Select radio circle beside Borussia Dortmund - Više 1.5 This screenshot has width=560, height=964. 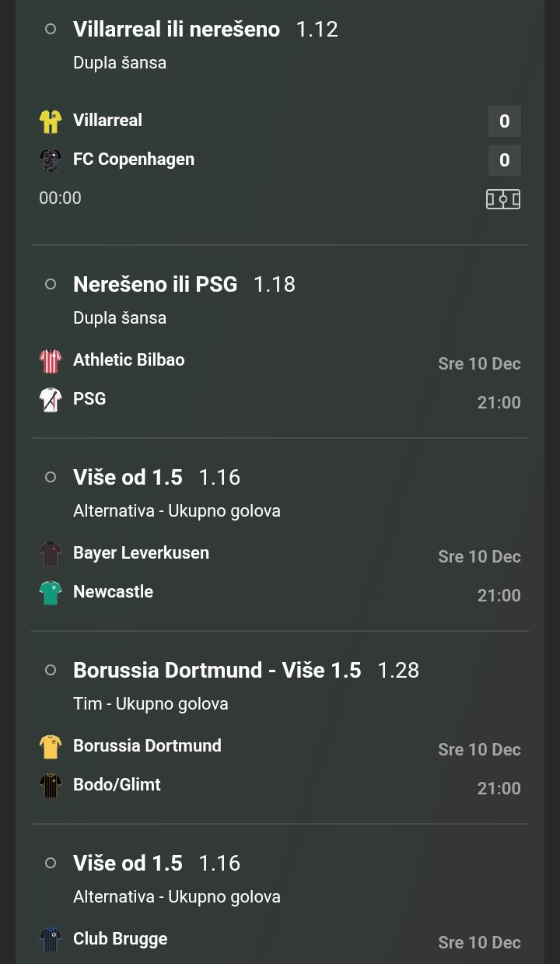click(x=51, y=671)
